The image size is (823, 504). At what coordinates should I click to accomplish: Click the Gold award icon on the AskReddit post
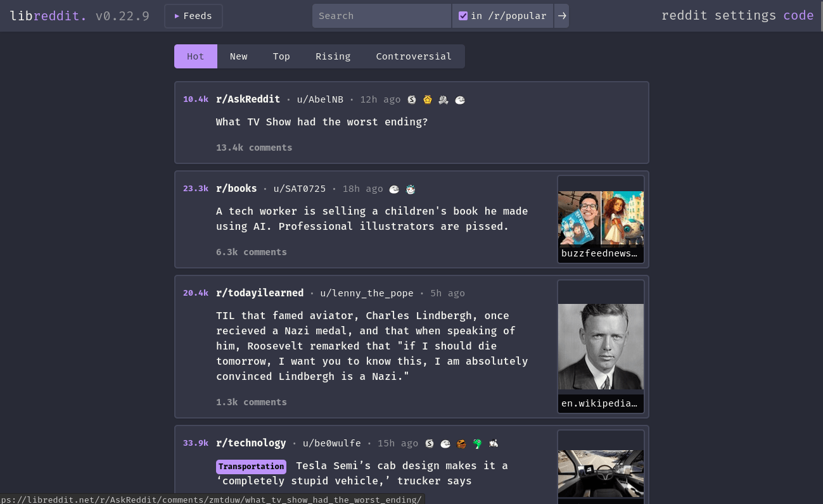[x=428, y=99]
